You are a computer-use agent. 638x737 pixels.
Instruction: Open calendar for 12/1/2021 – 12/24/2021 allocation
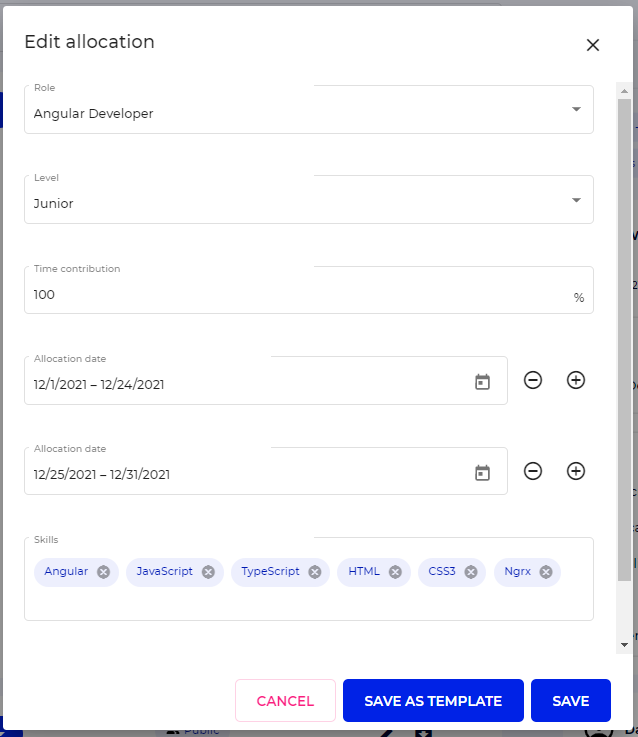[482, 382]
